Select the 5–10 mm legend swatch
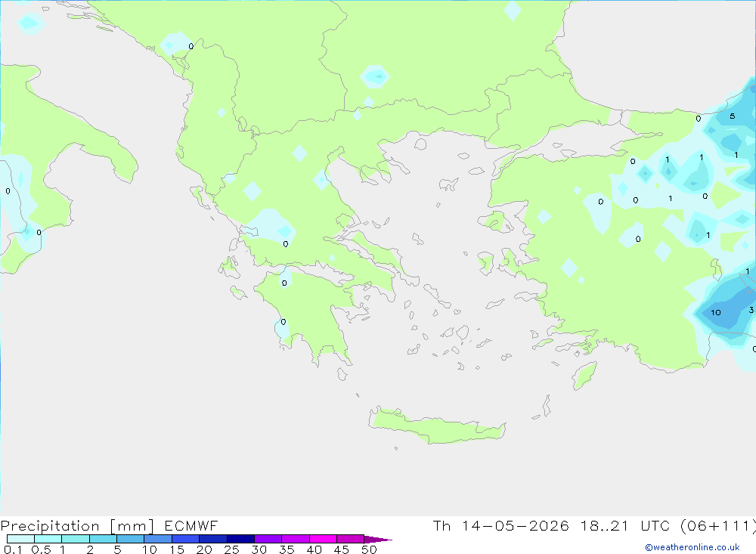The image size is (756, 554). pyautogui.click(x=131, y=539)
